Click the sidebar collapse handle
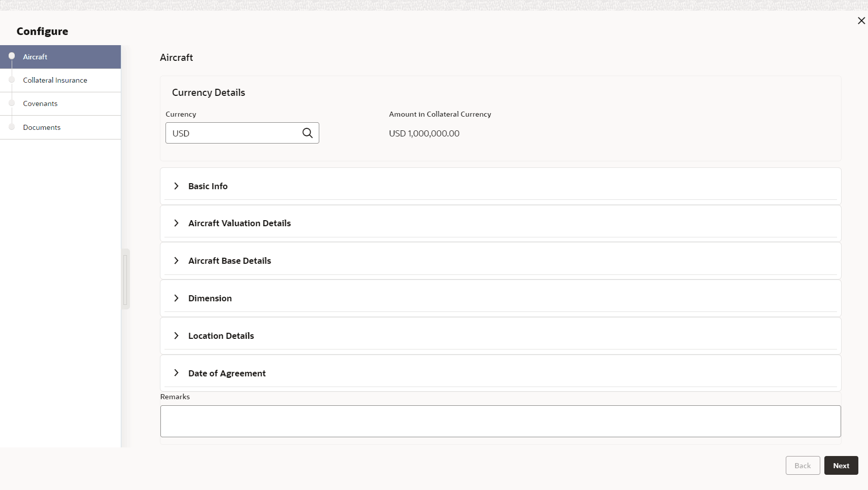868x490 pixels. 125,279
